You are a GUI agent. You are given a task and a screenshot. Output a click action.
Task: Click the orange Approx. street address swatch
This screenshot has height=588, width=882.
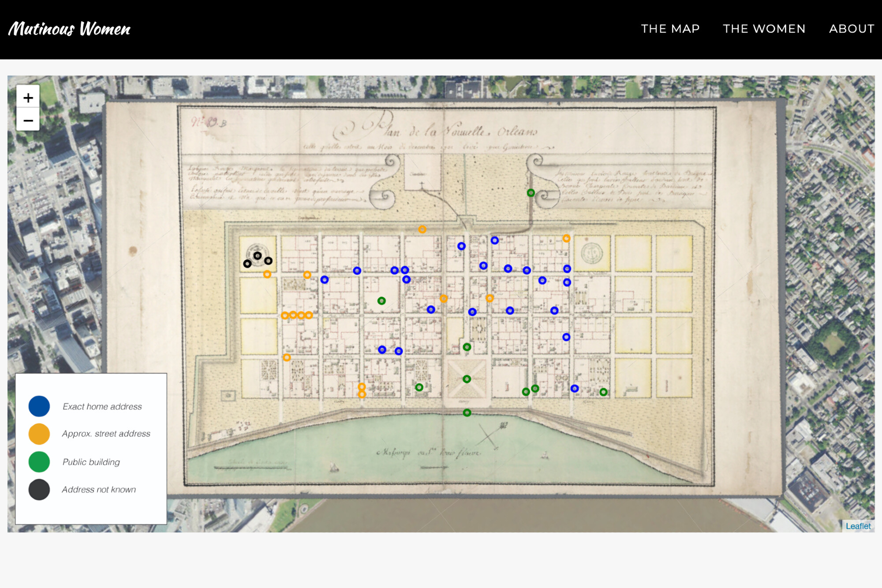(39, 434)
